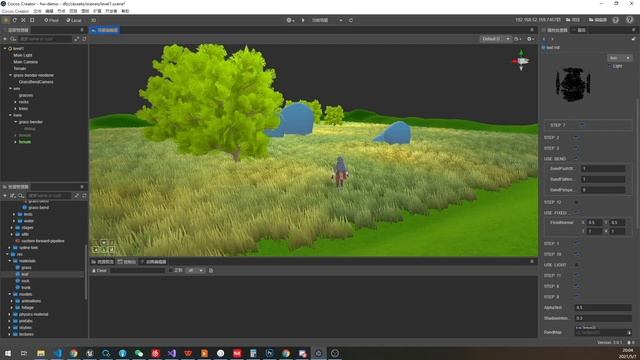This screenshot has height=360, width=640.
Task: Click the add node plus icon in hierarchy
Action: 5,39
